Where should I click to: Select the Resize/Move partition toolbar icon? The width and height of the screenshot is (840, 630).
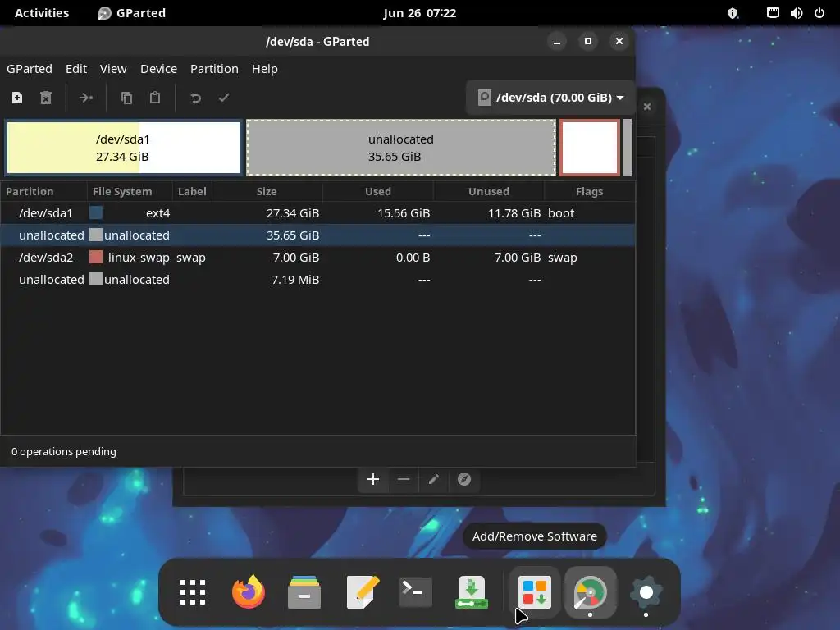pos(85,98)
